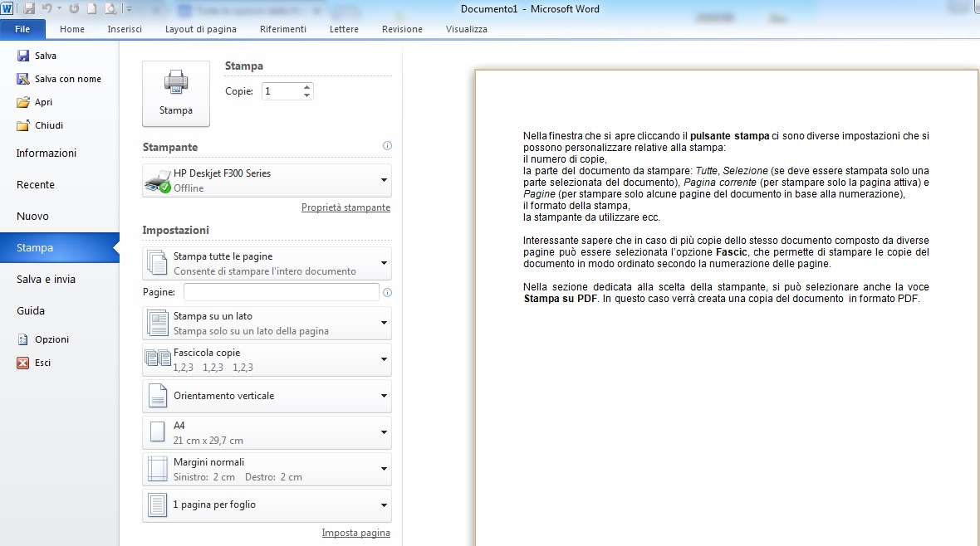The width and height of the screenshot is (980, 546).
Task: Click the 1 pagina per foglio icon
Action: click(x=158, y=505)
